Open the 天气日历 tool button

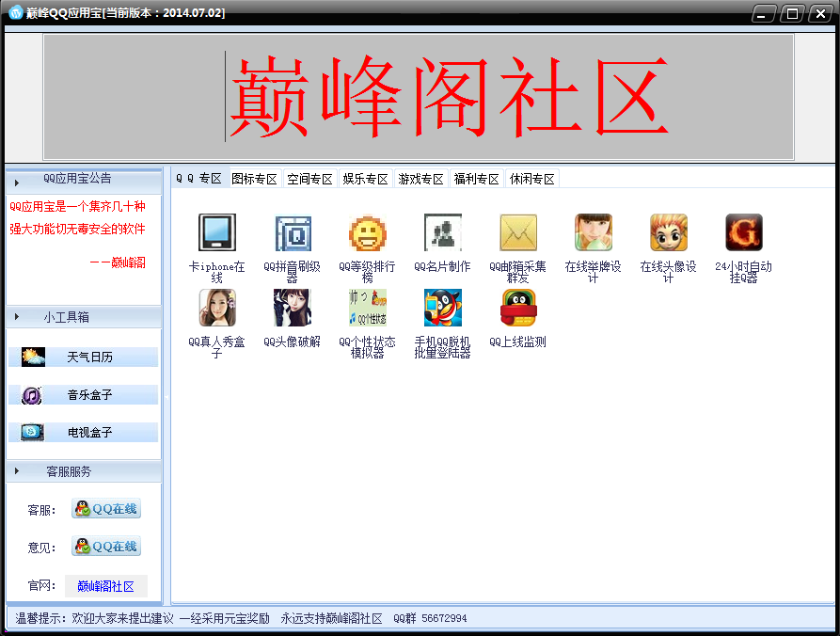pos(83,357)
